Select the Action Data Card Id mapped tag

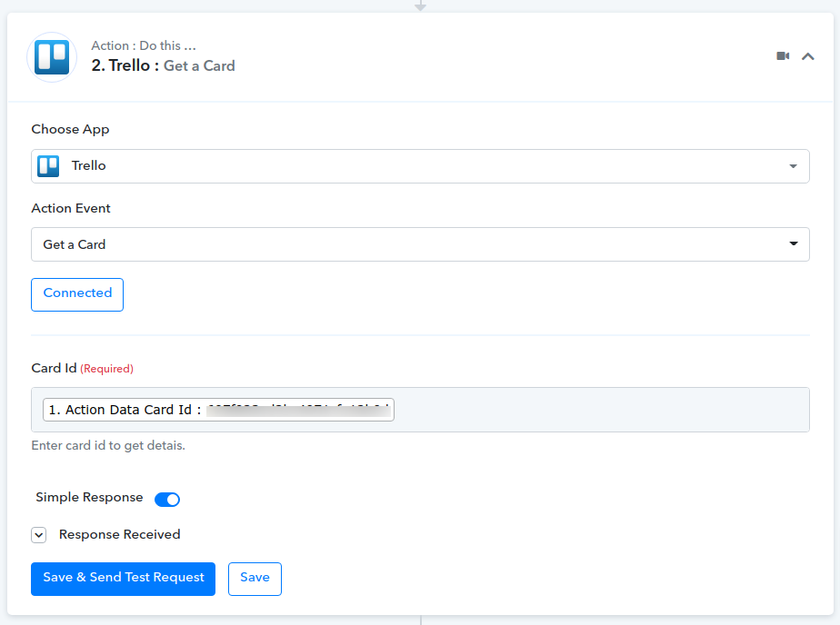click(x=218, y=410)
